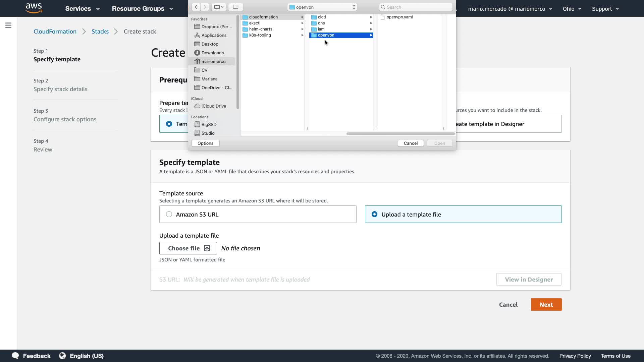Create new folder in file dialog

236,7
